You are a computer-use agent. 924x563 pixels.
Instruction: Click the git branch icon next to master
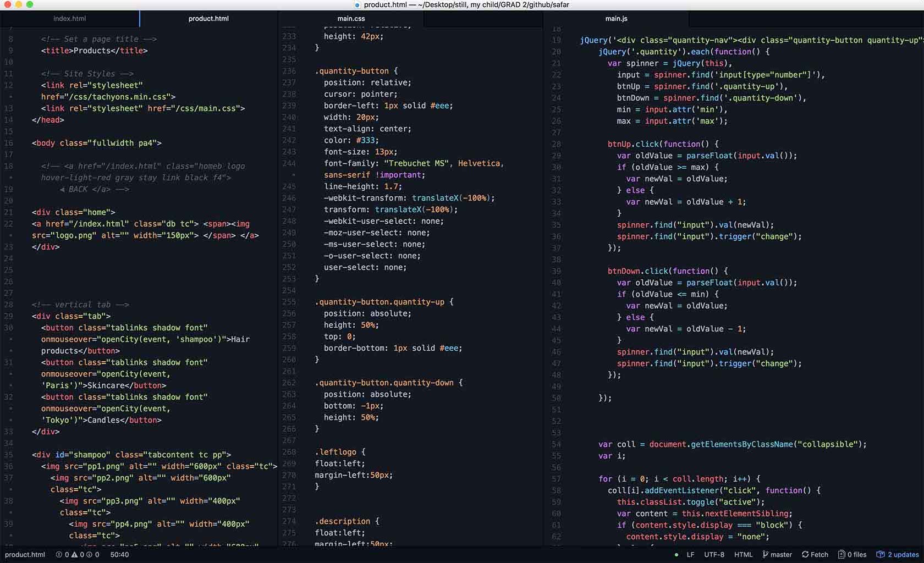(x=765, y=555)
